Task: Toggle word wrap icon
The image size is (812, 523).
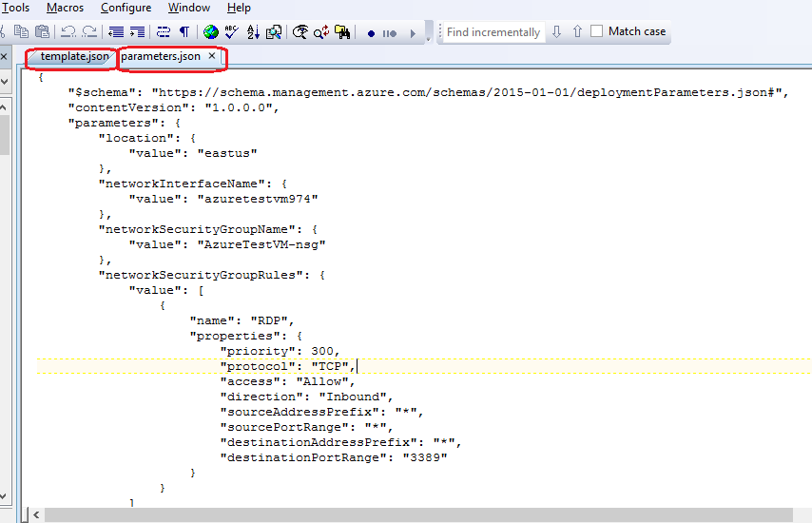Action: [164, 32]
